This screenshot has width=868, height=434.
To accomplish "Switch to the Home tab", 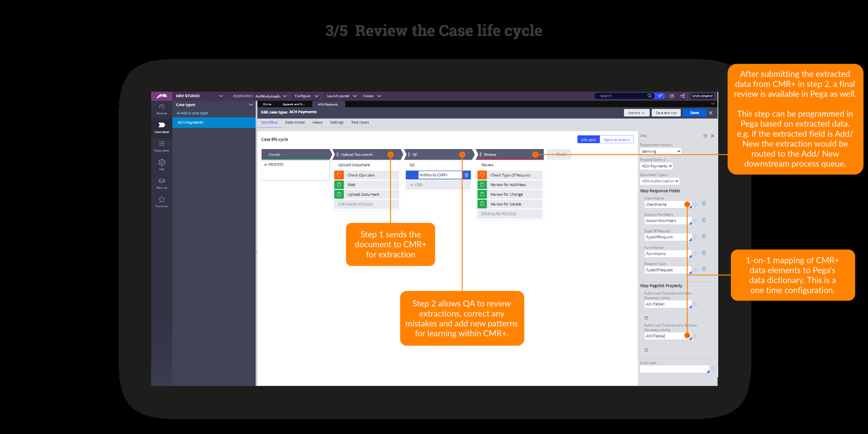I will tap(267, 104).
